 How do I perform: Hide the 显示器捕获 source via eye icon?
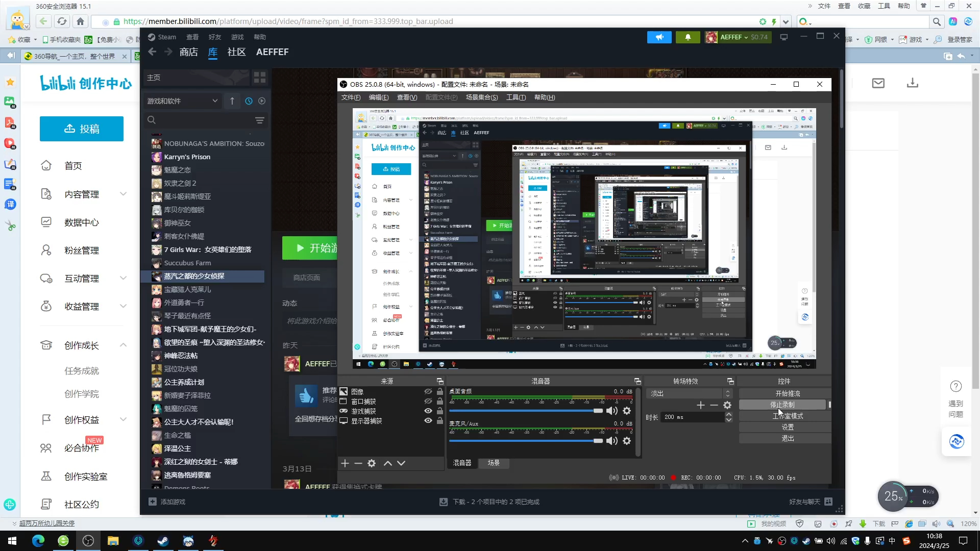coord(428,421)
